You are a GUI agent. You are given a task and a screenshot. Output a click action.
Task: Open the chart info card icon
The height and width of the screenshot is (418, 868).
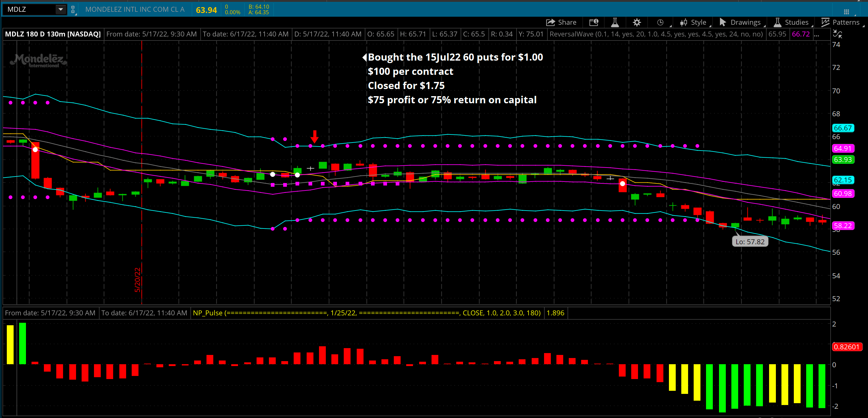[x=594, y=22]
